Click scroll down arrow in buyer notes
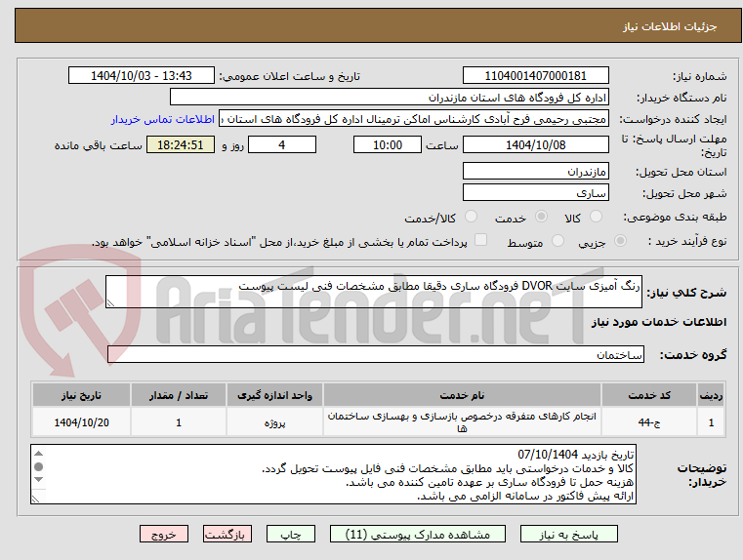743x560 pixels. [x=39, y=480]
